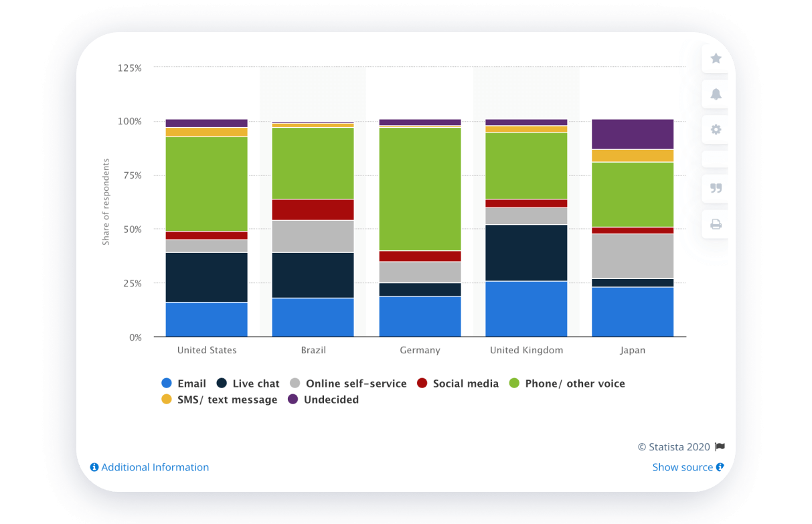Toggle the Online self-service legend series
The image size is (812, 524).
tap(348, 383)
